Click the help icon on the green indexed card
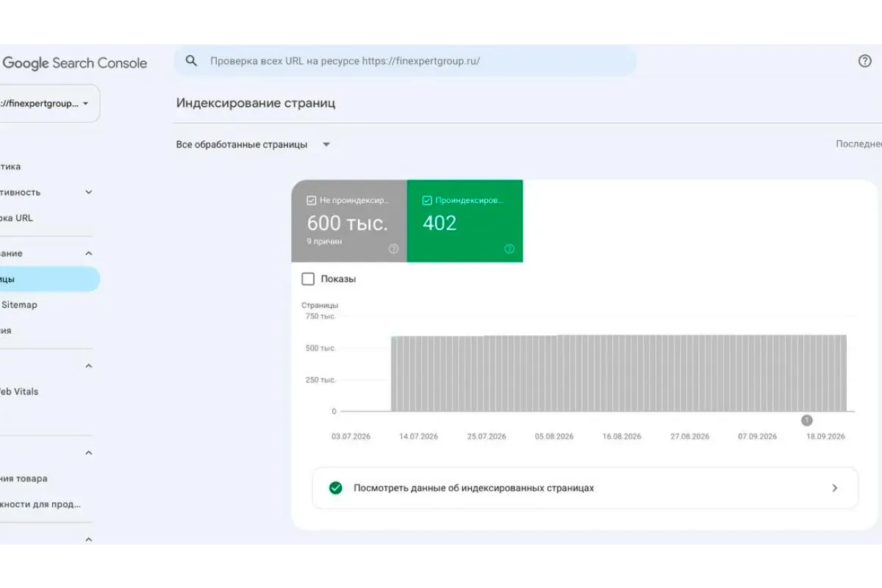882x588 pixels. click(x=509, y=249)
